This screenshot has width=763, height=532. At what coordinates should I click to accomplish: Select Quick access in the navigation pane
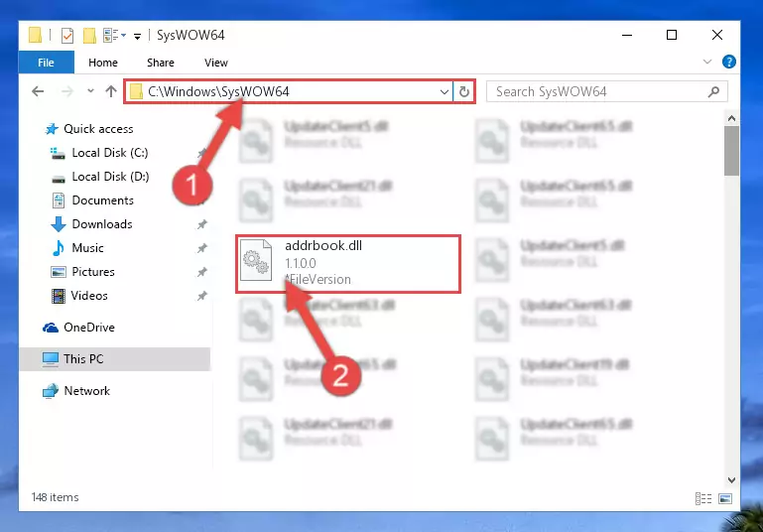98,128
